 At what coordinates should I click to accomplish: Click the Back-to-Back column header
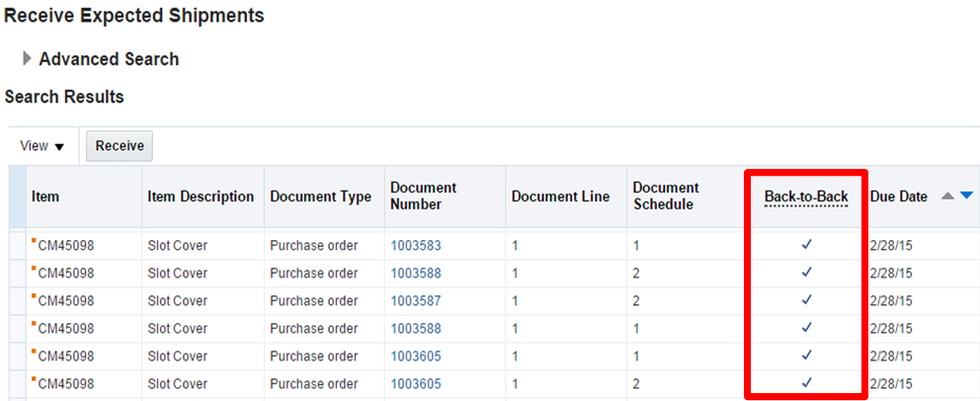[806, 197]
